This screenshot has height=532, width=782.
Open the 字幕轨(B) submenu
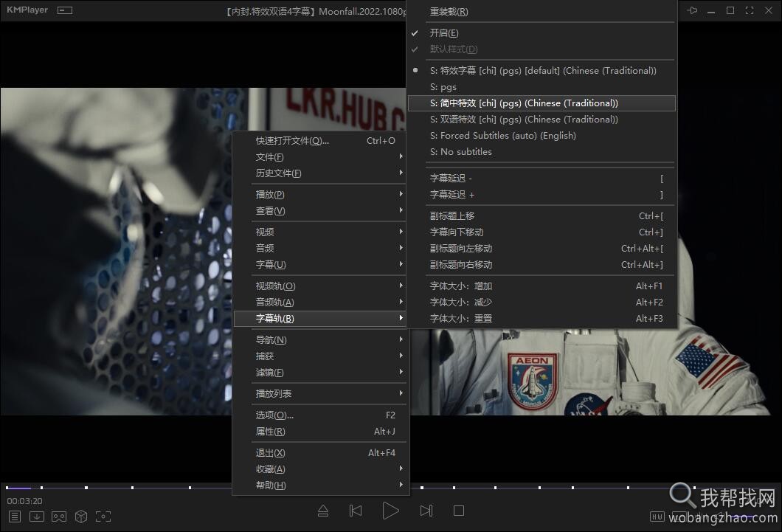[x=321, y=319]
